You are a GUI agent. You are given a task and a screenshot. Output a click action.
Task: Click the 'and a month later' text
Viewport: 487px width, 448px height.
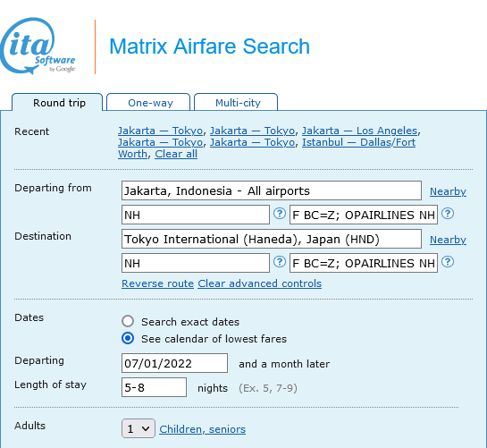[284, 364]
